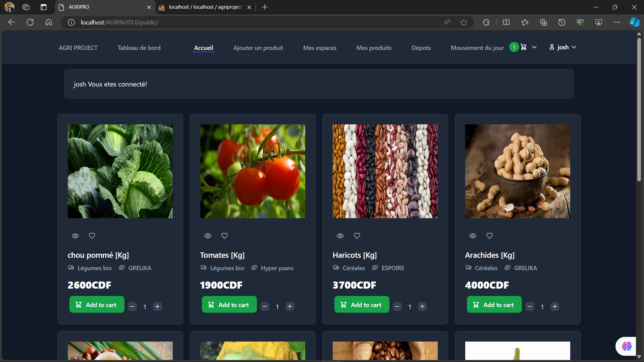Open the chou pommé product image
The width and height of the screenshot is (644, 362).
point(120,171)
